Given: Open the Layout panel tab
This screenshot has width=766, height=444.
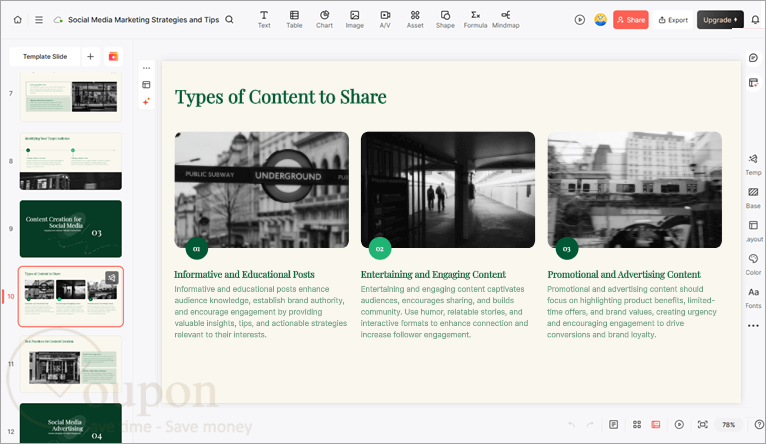Looking at the screenshot, I should (x=753, y=231).
